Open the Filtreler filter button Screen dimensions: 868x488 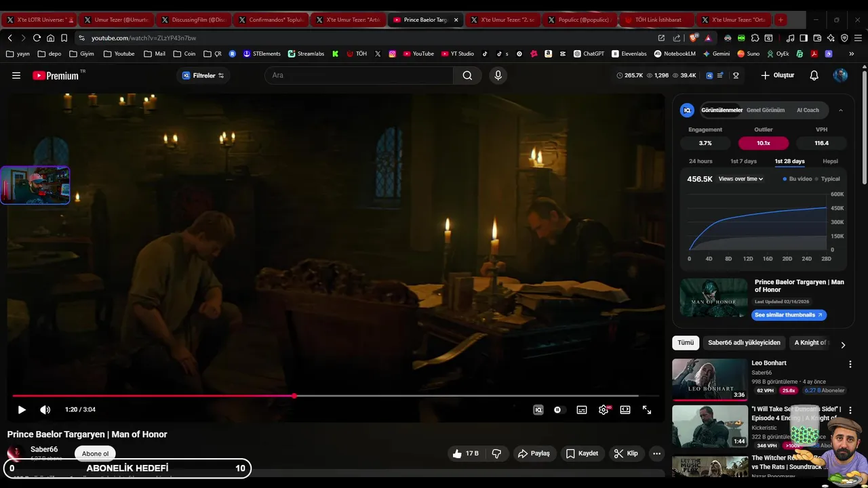click(203, 75)
